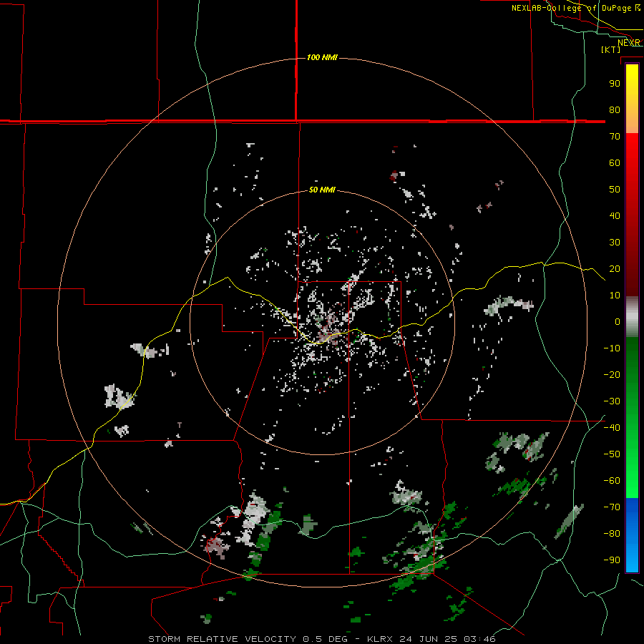Image resolution: width=644 pixels, height=644 pixels.
Task: Pick the blue segment of the color bar
Action: 632,535
